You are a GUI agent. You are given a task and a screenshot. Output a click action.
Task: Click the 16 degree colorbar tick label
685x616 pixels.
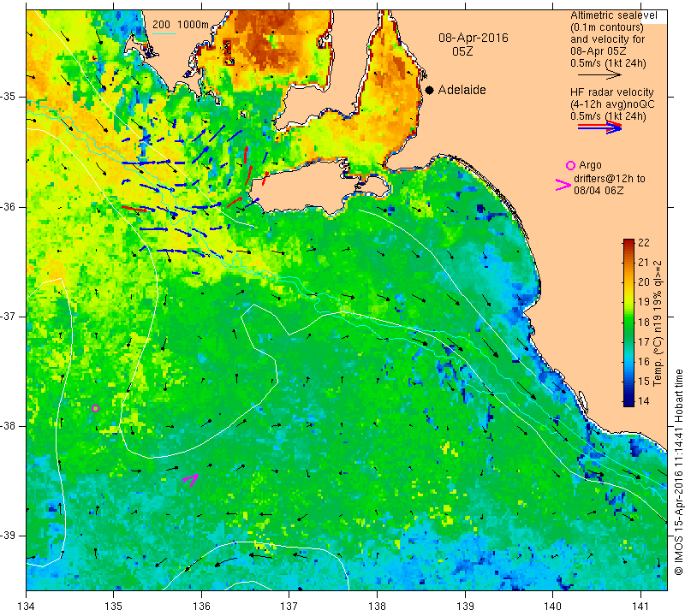click(644, 362)
